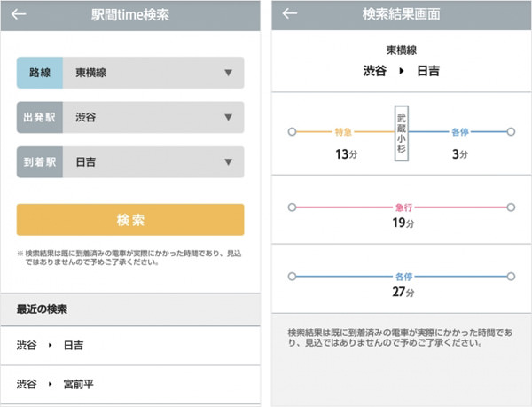Screen dimensions: 532x407
Task: Open the 路線 dropdown showing 東横線
Action: (x=153, y=73)
